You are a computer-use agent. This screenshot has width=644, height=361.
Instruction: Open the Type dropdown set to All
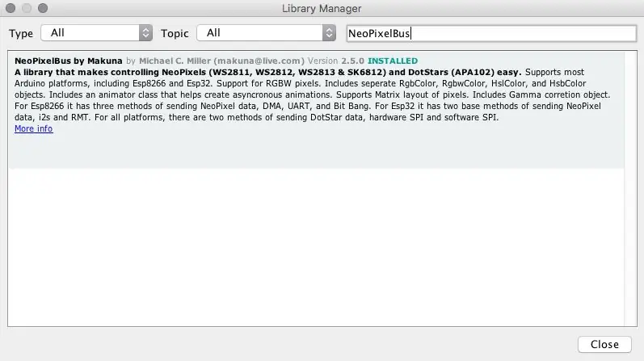point(96,33)
